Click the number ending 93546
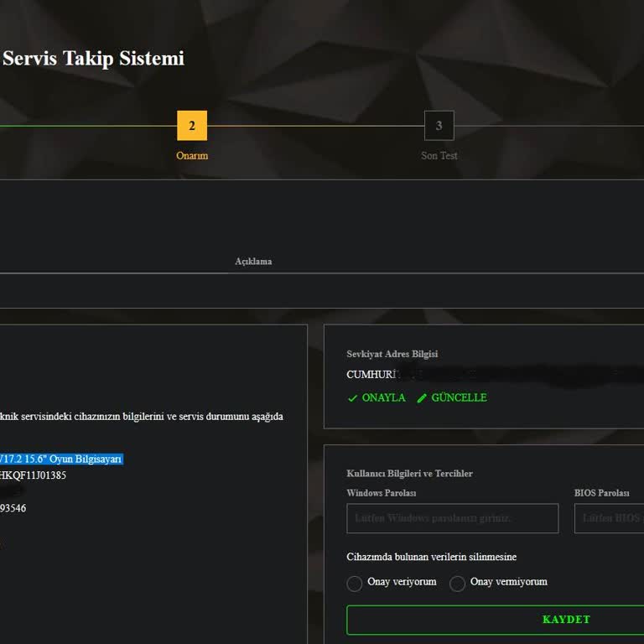The width and height of the screenshot is (644, 644). click(13, 508)
